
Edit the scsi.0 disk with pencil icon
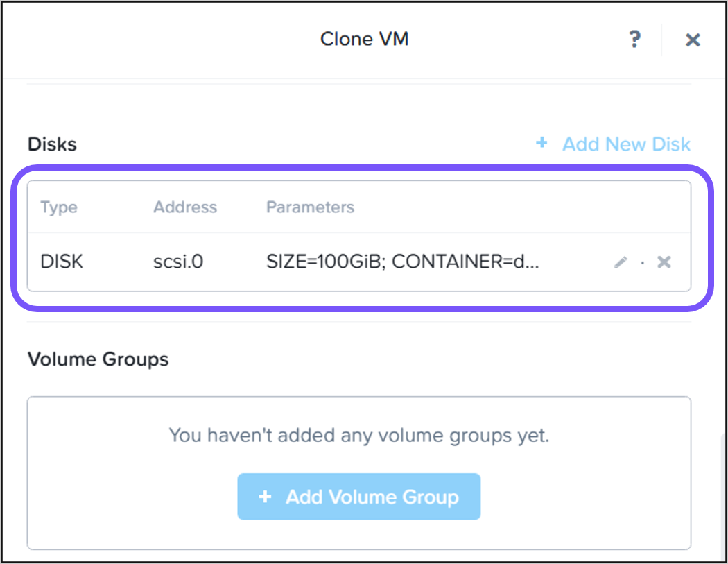pyautogui.click(x=621, y=262)
